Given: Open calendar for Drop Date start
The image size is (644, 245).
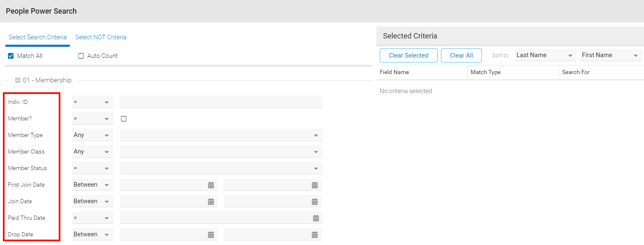Looking at the screenshot, I should 211,235.
